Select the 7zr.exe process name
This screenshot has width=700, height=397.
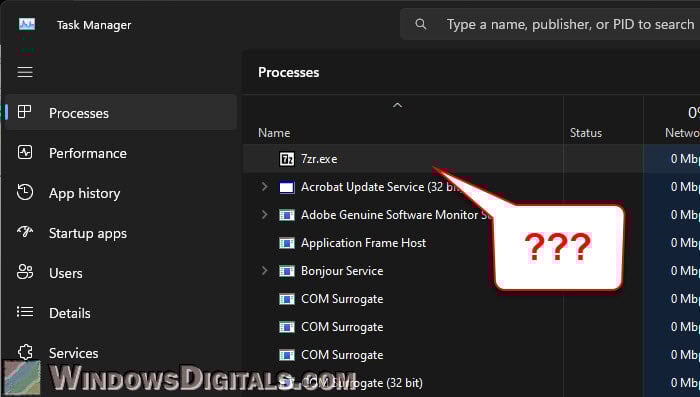319,159
